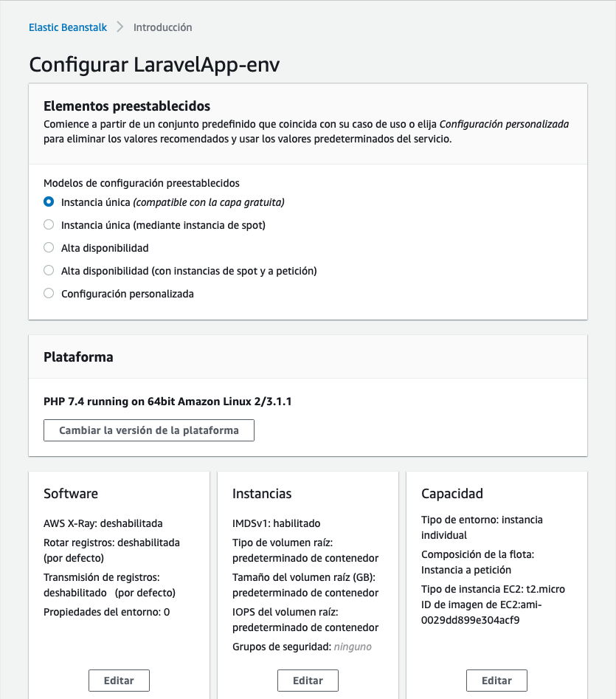Click Propiedades del entorno: 0 text

click(106, 612)
